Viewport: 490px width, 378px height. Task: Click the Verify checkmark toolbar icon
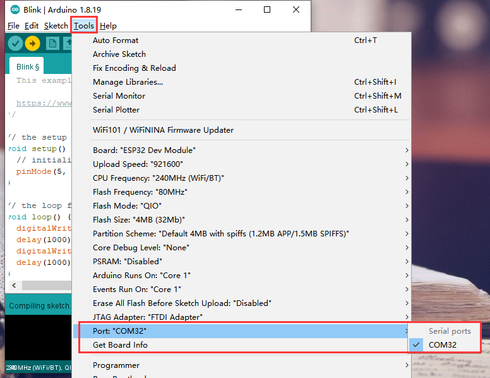click(x=15, y=43)
